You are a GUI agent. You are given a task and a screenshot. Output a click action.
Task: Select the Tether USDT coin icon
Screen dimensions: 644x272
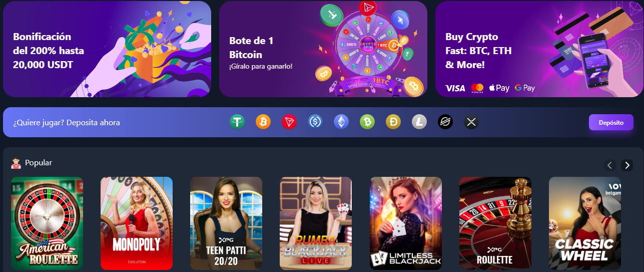(x=237, y=122)
